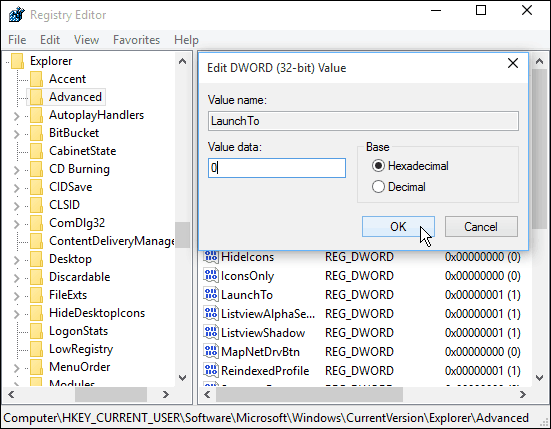Screen dimensions: 551x429
Task: Select the Discardable folder icon
Action: (36, 277)
